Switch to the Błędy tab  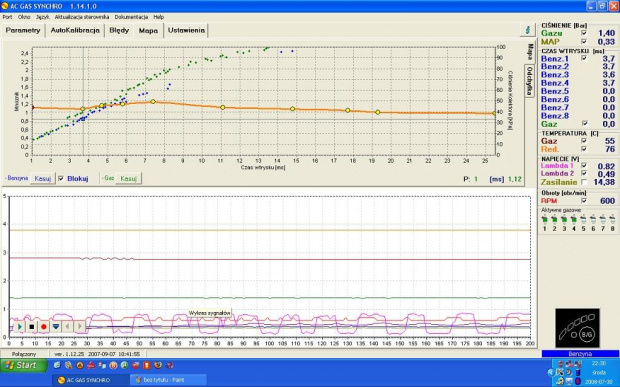119,30
